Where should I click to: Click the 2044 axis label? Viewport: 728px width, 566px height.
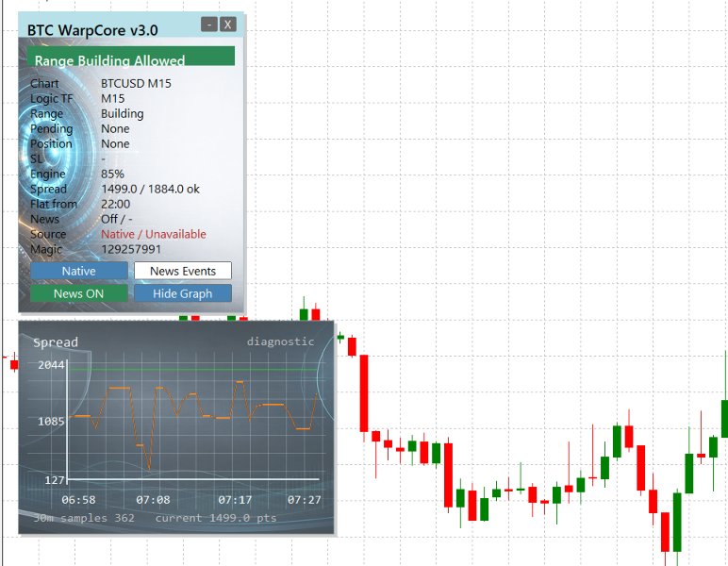coord(51,365)
